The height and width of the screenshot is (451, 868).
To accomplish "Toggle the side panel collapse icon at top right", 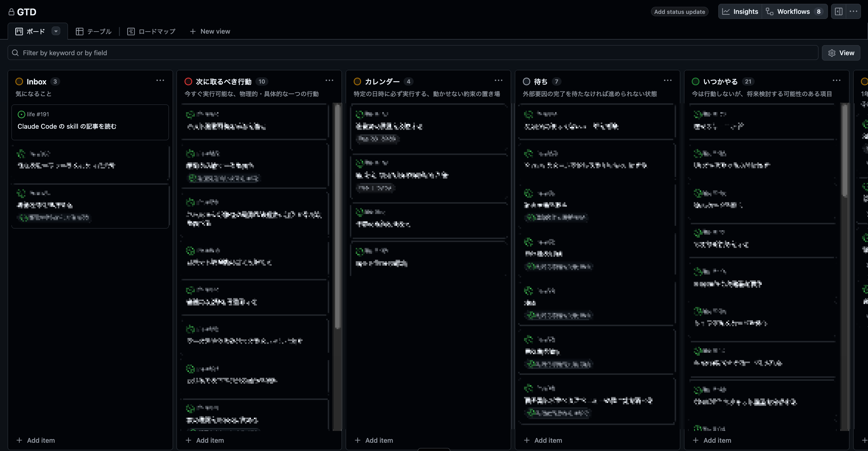I will point(839,11).
